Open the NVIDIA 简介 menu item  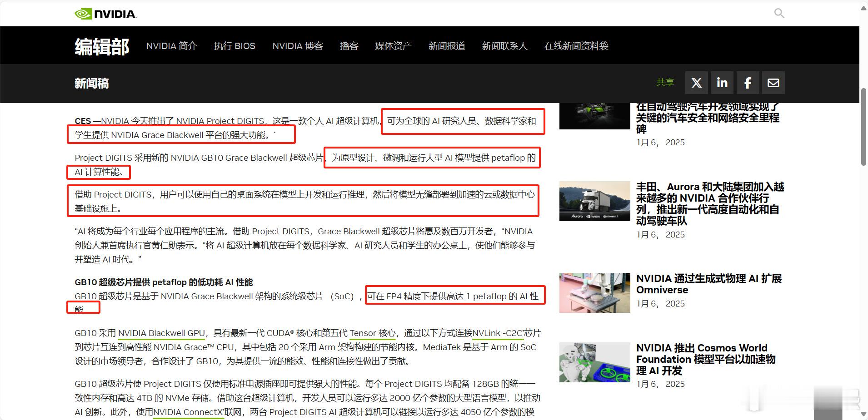(171, 46)
